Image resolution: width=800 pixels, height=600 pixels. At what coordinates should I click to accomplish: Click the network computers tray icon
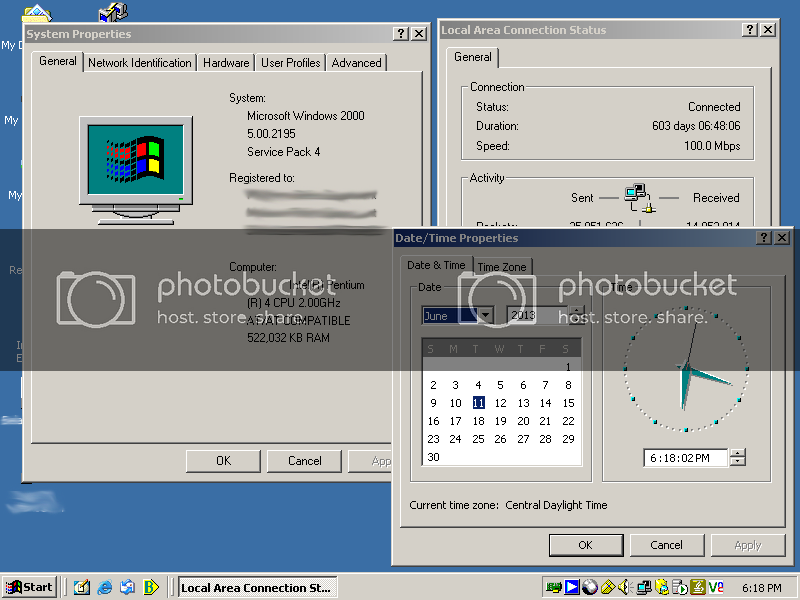click(x=644, y=588)
